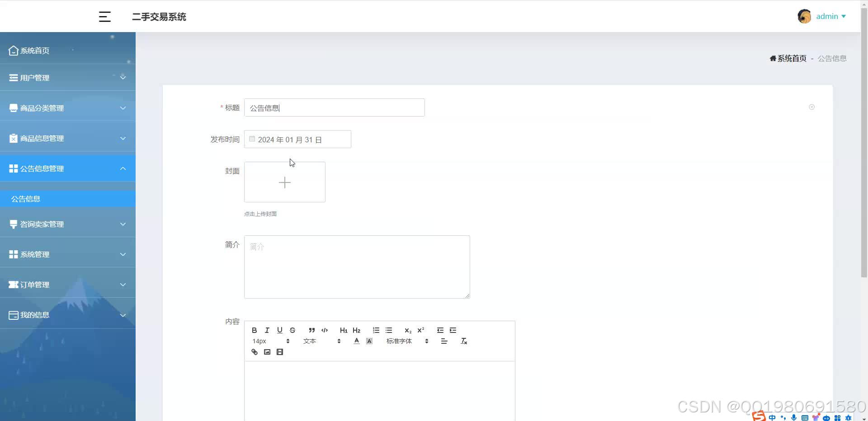Toggle the sidebar with the hamburger icon
The height and width of the screenshot is (421, 868).
[x=105, y=17]
